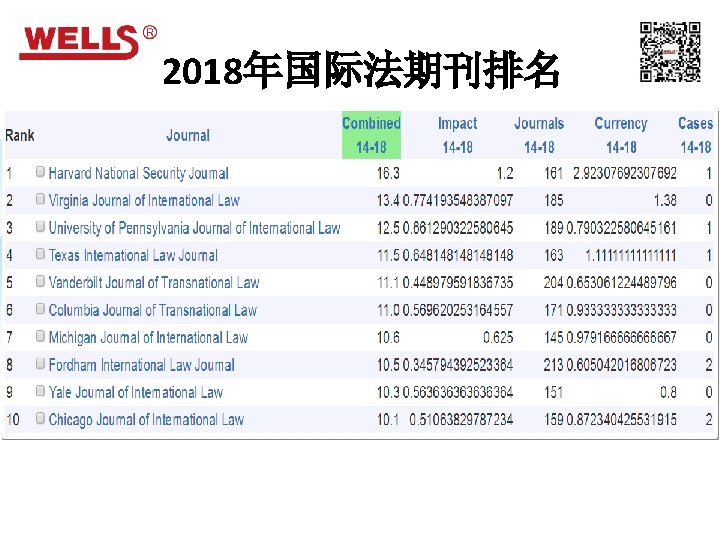
Task: Select combined score 10.1 in Chicago row
Action: click(388, 420)
